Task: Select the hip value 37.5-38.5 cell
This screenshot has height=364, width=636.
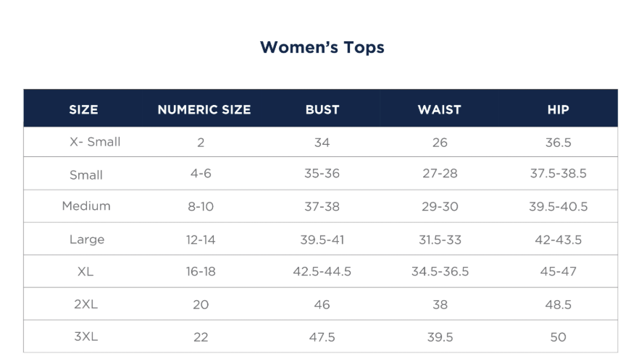Action: click(x=558, y=174)
